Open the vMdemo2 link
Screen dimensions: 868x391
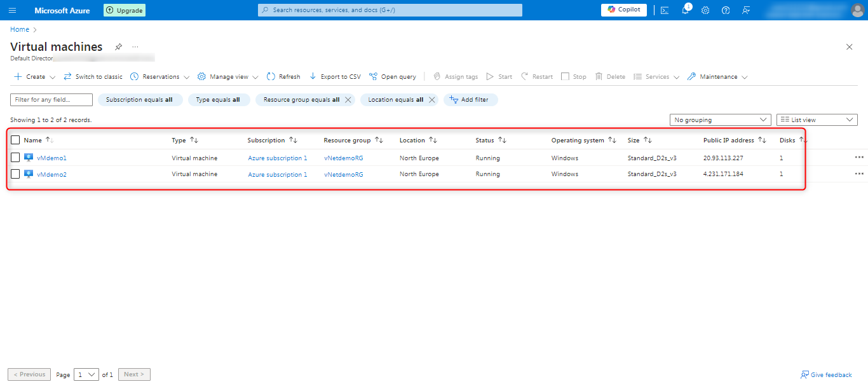coord(51,174)
